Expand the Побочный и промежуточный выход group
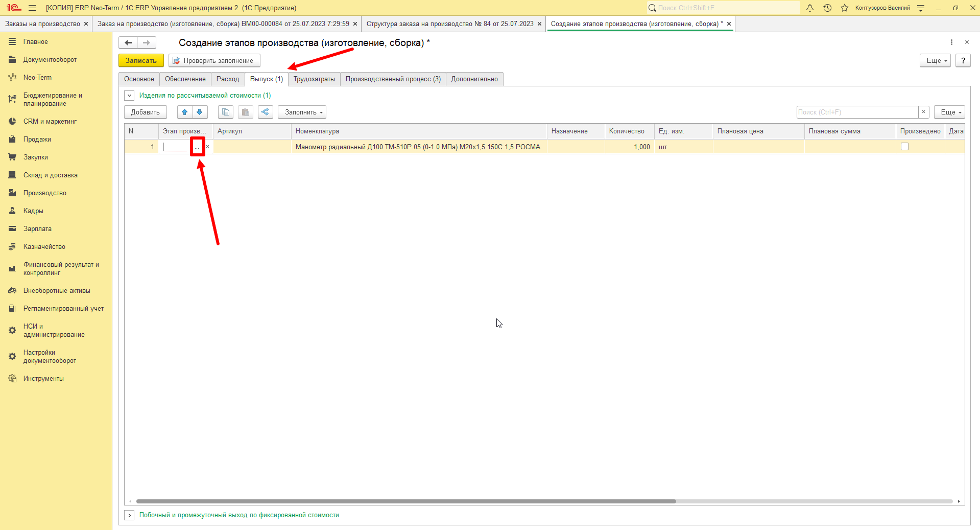This screenshot has height=530, width=980. pos(129,515)
